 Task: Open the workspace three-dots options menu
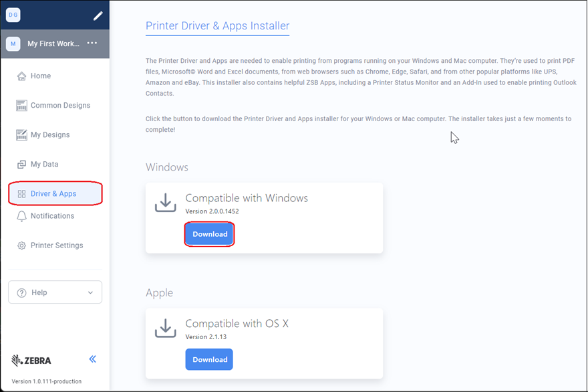coord(92,43)
